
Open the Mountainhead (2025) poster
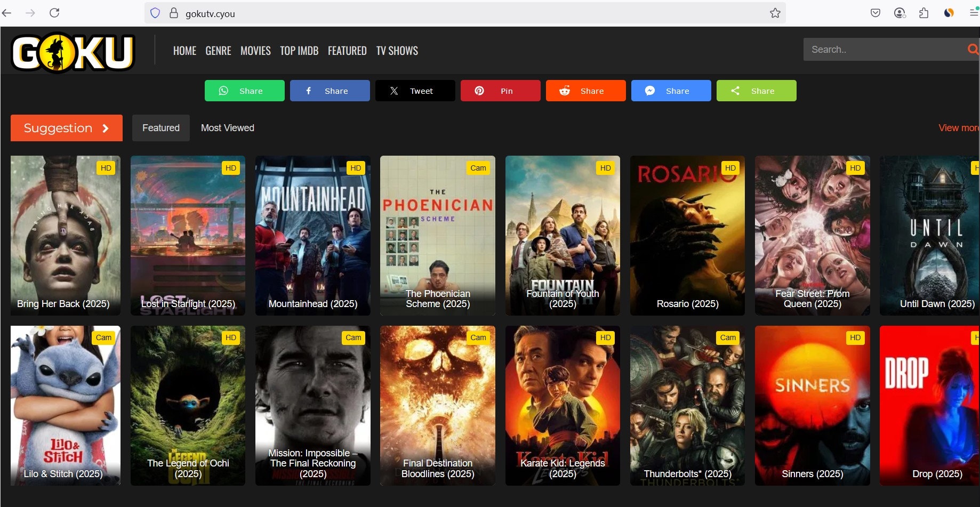click(x=312, y=235)
